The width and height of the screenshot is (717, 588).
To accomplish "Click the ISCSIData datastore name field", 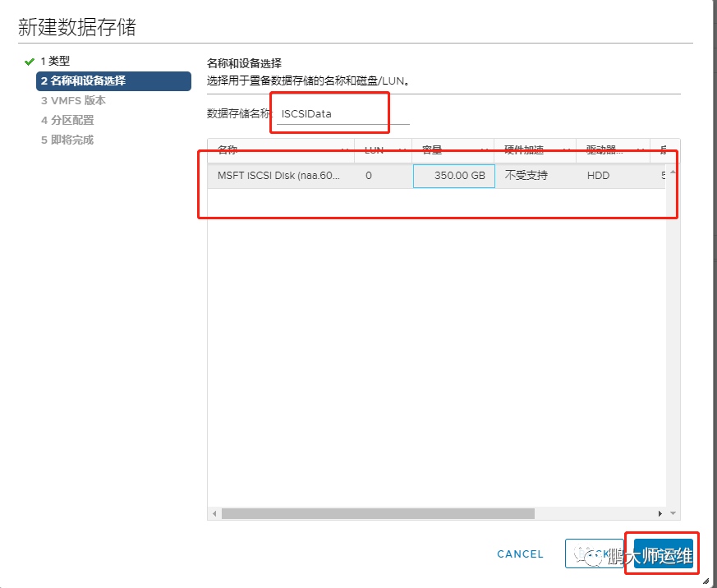I will pyautogui.click(x=343, y=114).
